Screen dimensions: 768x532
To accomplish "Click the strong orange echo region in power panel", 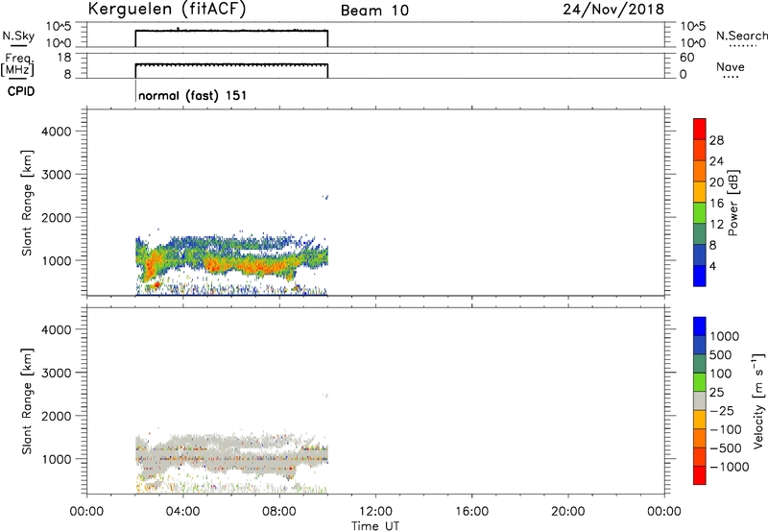I will 265,267.
